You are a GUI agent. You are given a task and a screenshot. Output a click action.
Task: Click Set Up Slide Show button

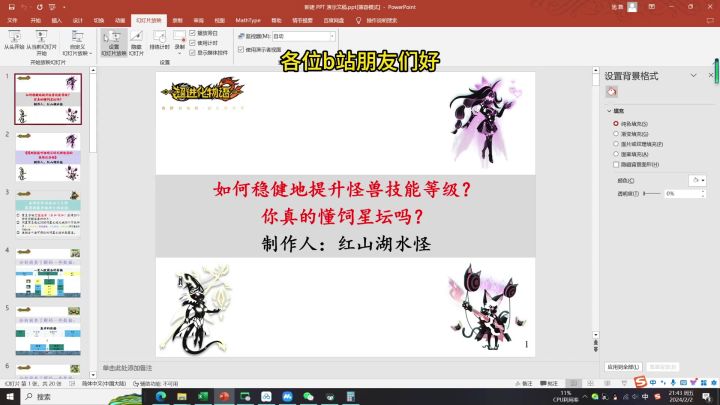114,43
